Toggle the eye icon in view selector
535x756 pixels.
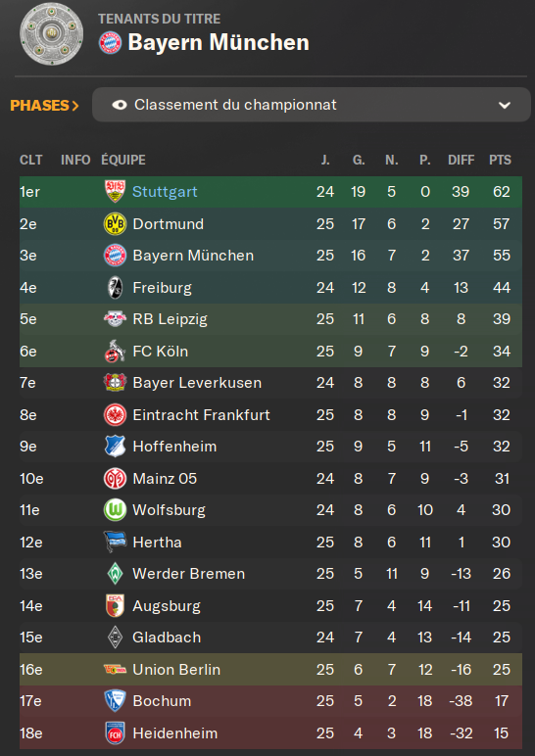(x=120, y=105)
